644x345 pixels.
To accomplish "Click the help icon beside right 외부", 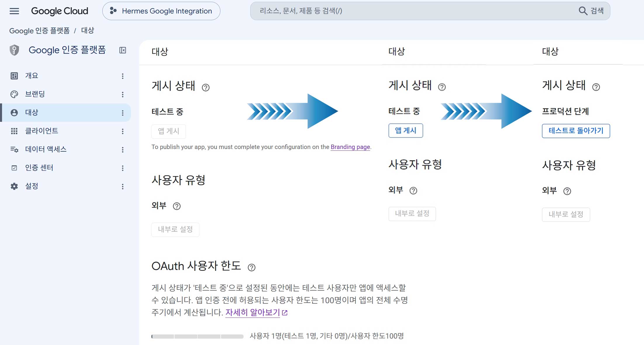I will pyautogui.click(x=567, y=191).
